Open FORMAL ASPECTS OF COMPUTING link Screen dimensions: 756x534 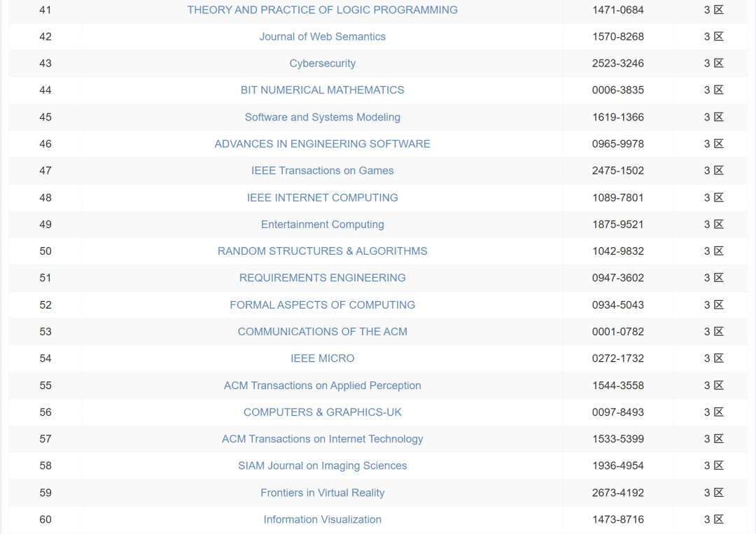tap(322, 304)
